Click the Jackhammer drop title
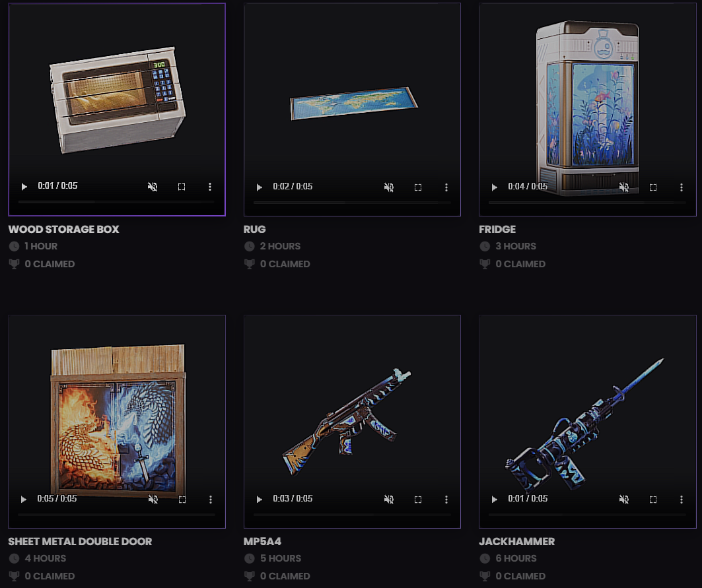Viewport: 702px width, 588px height. click(516, 541)
